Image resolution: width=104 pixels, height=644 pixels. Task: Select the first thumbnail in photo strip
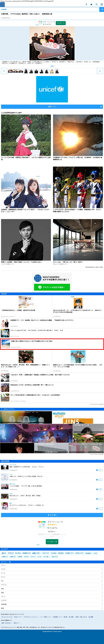click(x=10, y=71)
